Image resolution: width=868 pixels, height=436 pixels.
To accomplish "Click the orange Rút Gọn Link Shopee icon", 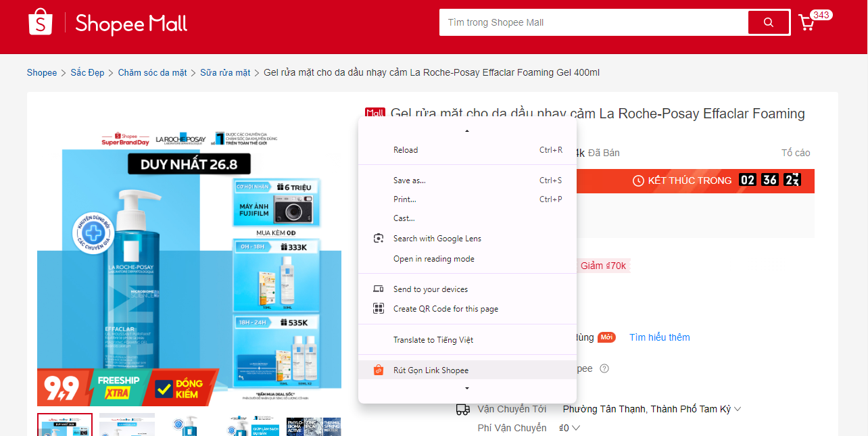I will 379,370.
